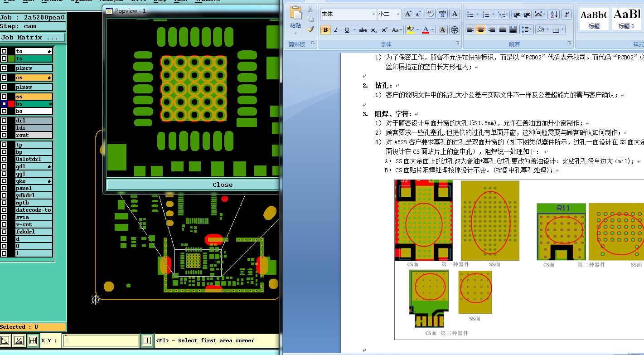Click Job Matrix button

click(x=33, y=38)
